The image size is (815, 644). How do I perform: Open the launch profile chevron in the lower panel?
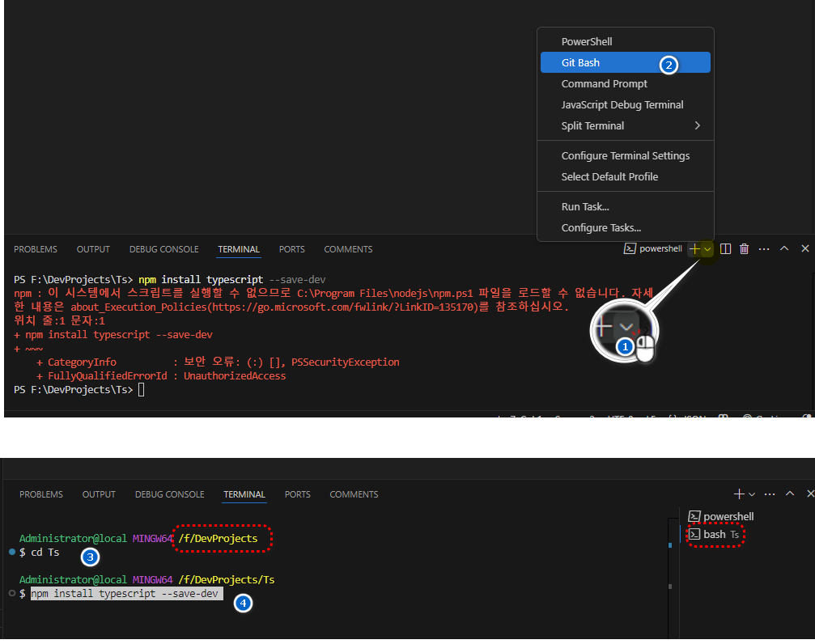coord(752,494)
